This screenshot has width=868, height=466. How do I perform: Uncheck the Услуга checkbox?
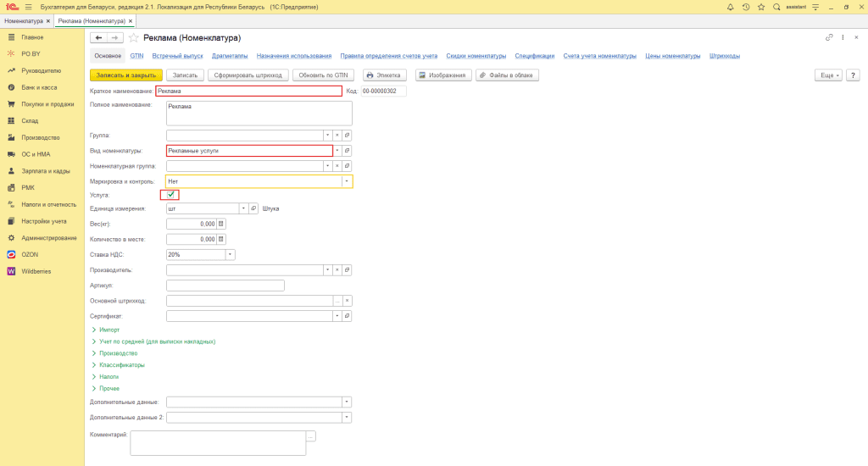pyautogui.click(x=171, y=195)
